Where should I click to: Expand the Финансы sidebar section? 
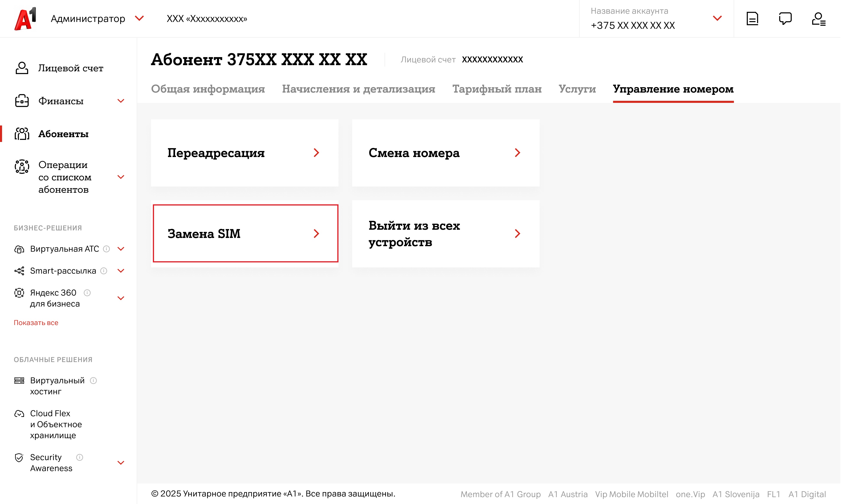tap(121, 101)
